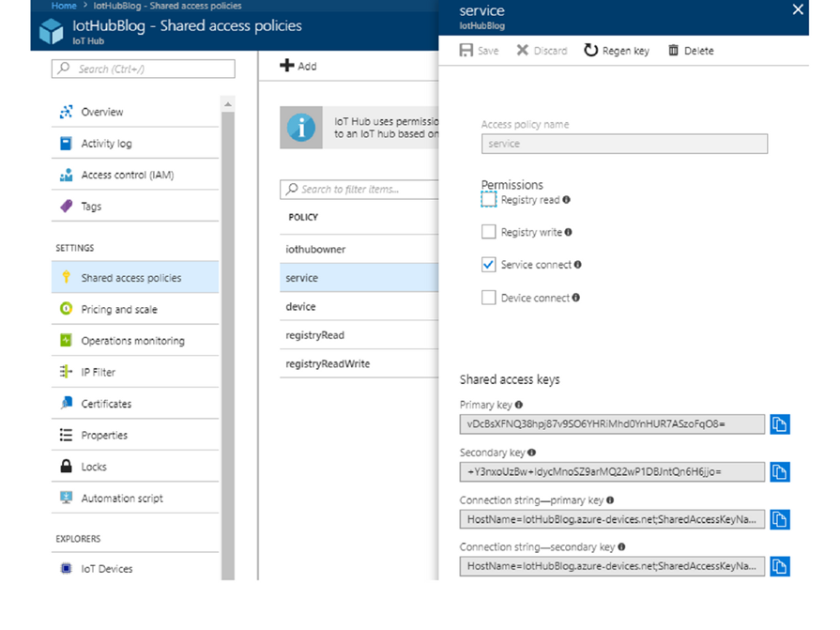
Task: Delete the service policy
Action: (691, 51)
